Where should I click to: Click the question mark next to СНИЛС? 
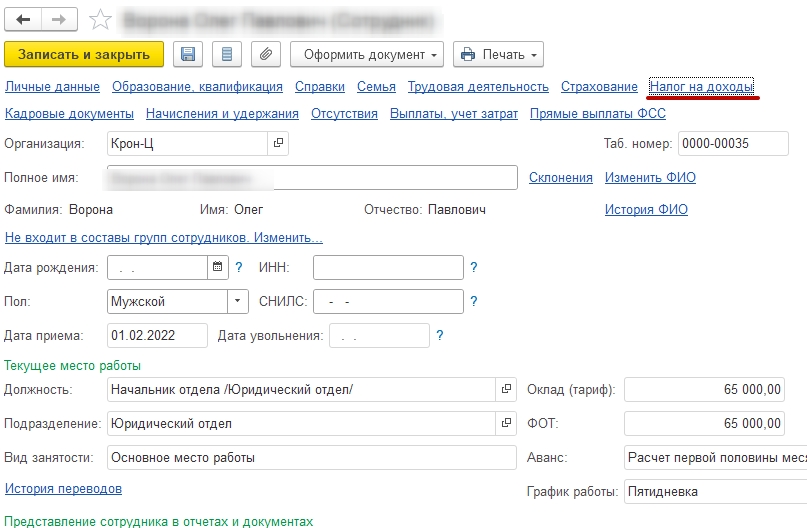(474, 301)
